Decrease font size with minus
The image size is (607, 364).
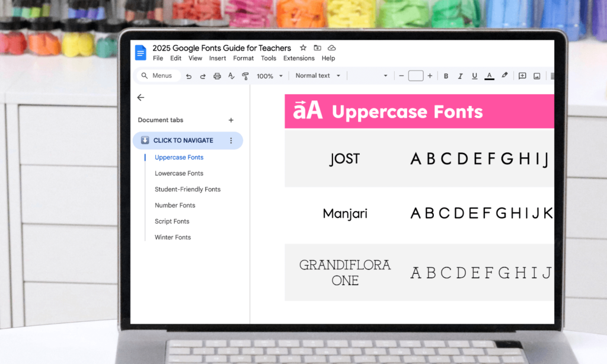(401, 76)
